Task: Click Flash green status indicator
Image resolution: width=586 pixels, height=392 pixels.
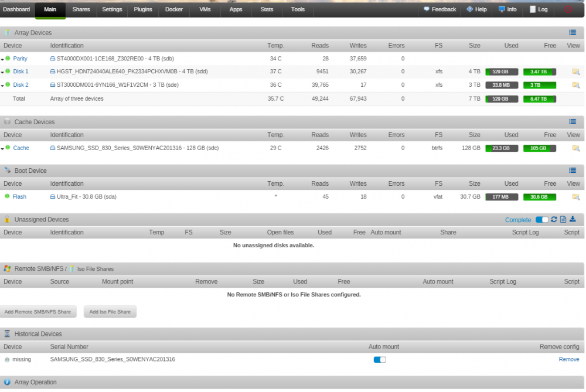Action: click(x=7, y=196)
